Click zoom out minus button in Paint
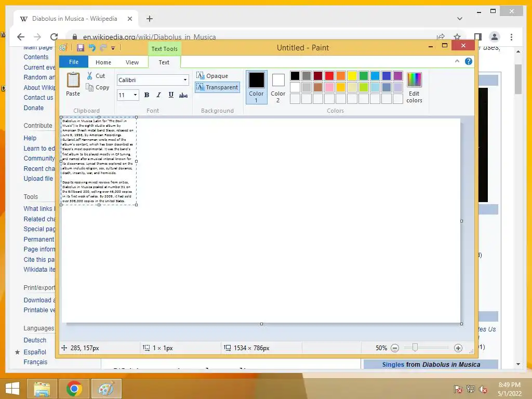The image size is (532, 399). pyautogui.click(x=395, y=348)
